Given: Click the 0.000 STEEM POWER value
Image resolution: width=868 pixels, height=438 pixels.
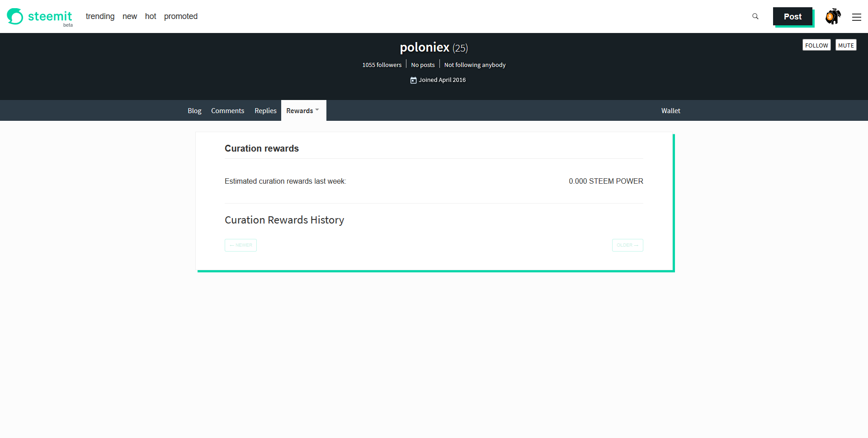Looking at the screenshot, I should tap(606, 181).
